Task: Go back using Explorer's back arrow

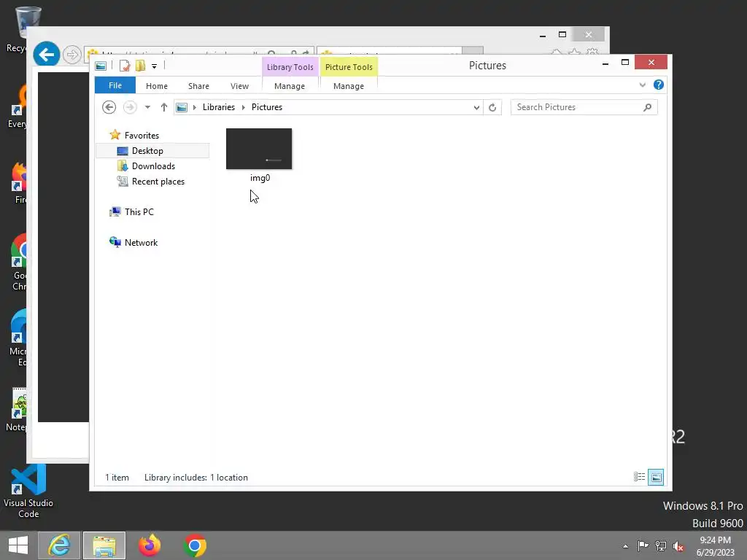Action: point(109,107)
